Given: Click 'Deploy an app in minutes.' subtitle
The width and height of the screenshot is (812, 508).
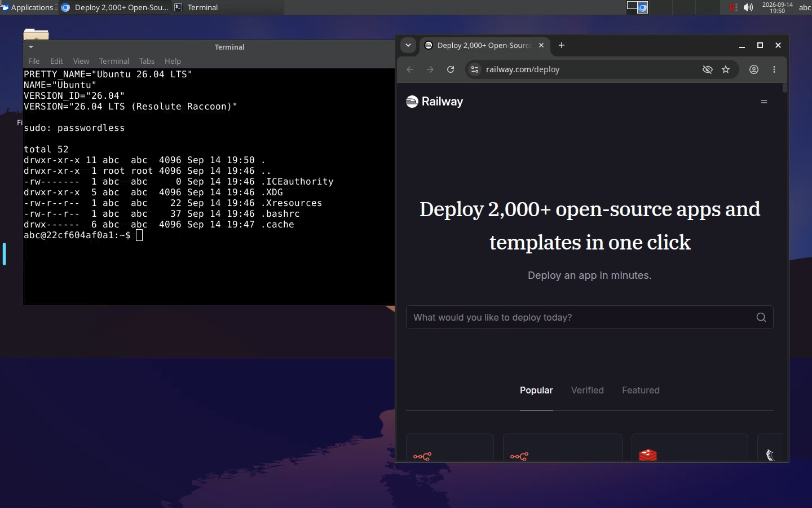Looking at the screenshot, I should click(589, 275).
